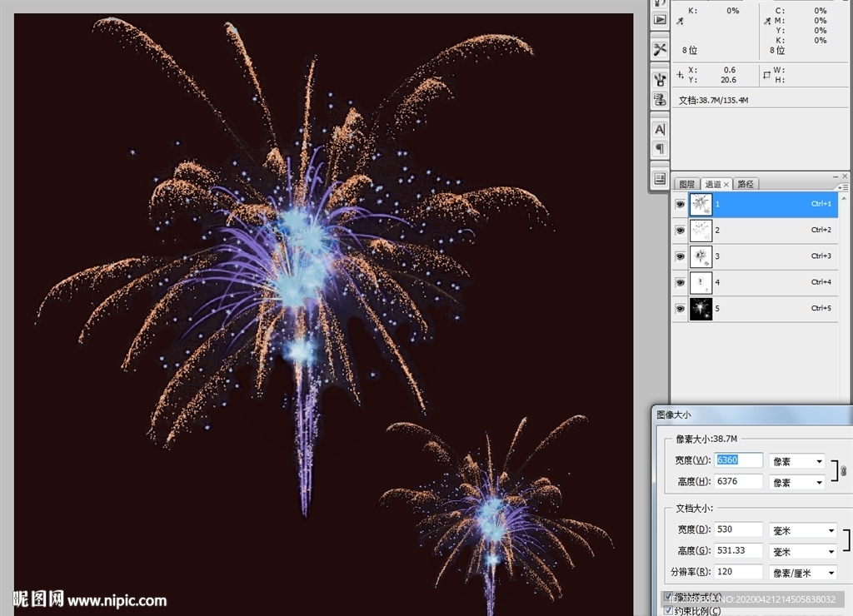Open the Brushes panel brush-cup icon
Image resolution: width=853 pixels, height=616 pixels.
point(660,80)
